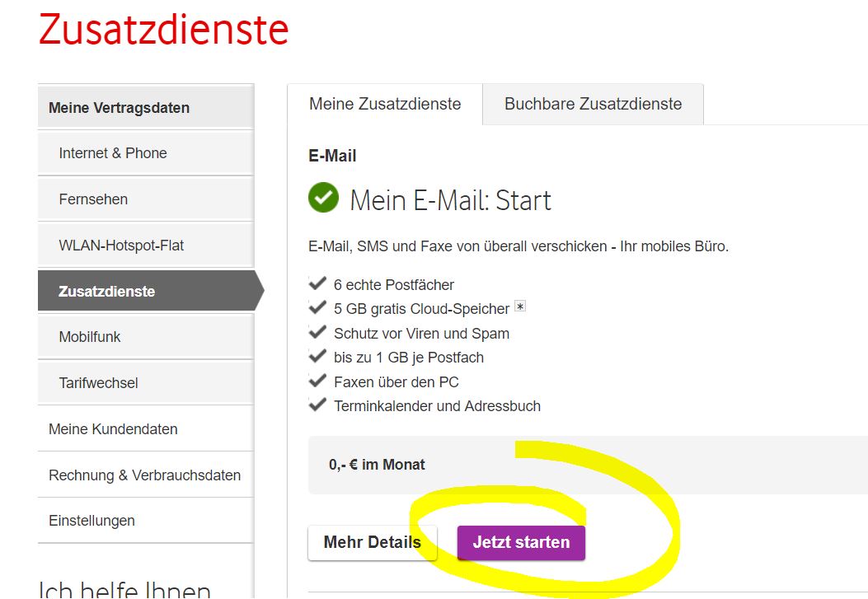
Task: Click the checkmark beside 5 GB gratis Cloud-Speicher
Action: [317, 308]
